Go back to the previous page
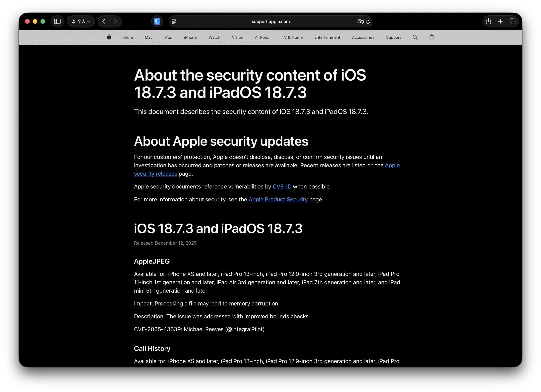 click(104, 22)
